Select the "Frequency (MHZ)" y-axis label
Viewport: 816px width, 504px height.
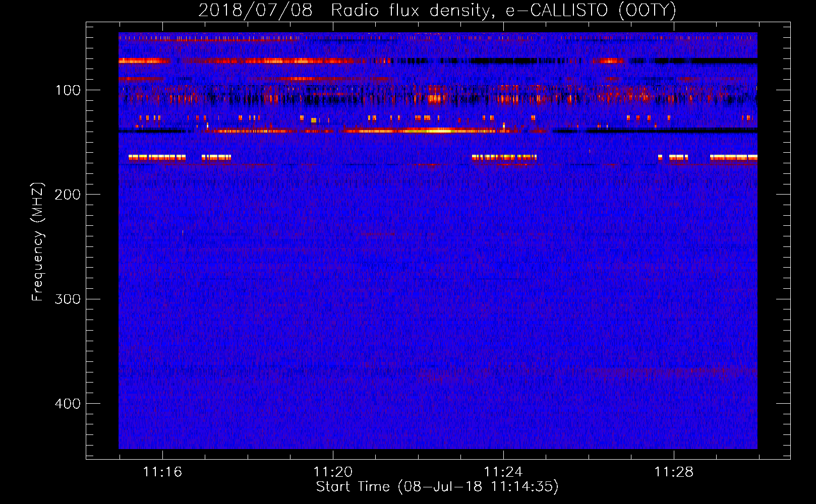click(x=38, y=241)
